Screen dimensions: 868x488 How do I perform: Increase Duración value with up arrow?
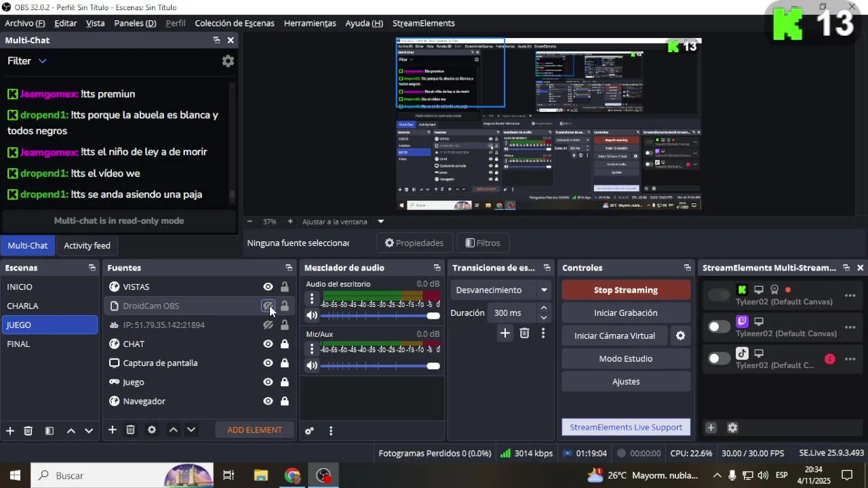tap(543, 308)
